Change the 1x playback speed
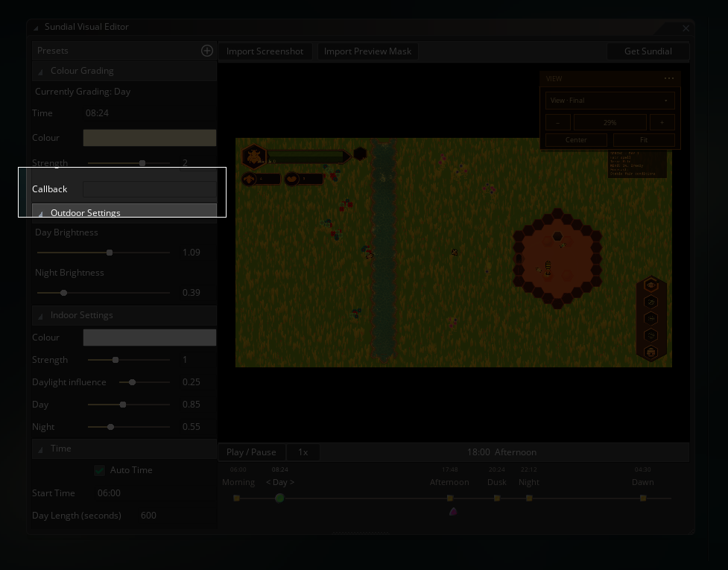This screenshot has height=570, width=728. tap(303, 452)
